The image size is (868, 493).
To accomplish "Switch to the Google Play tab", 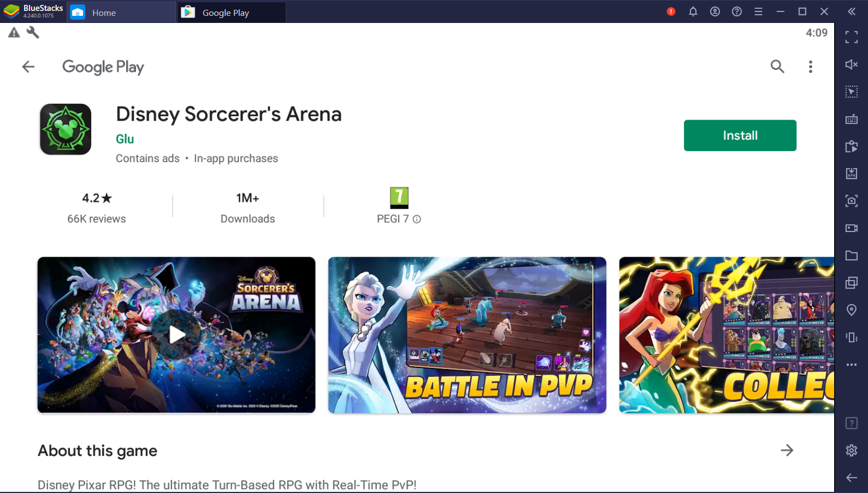I will click(x=232, y=12).
